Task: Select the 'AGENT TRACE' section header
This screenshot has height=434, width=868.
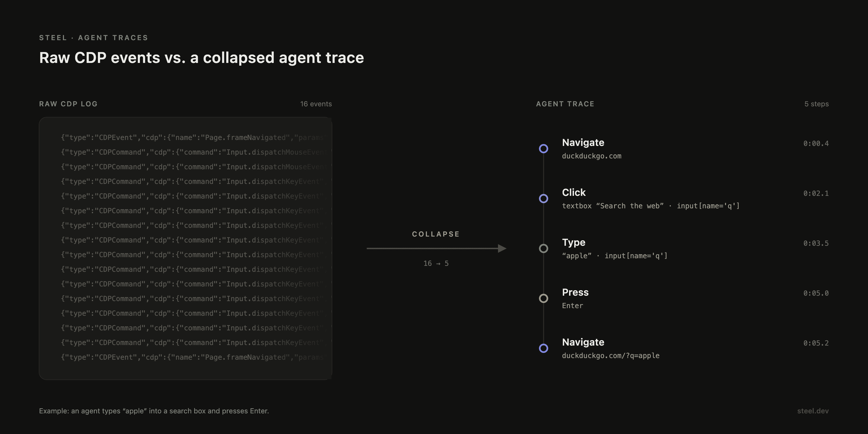Action: [565, 104]
